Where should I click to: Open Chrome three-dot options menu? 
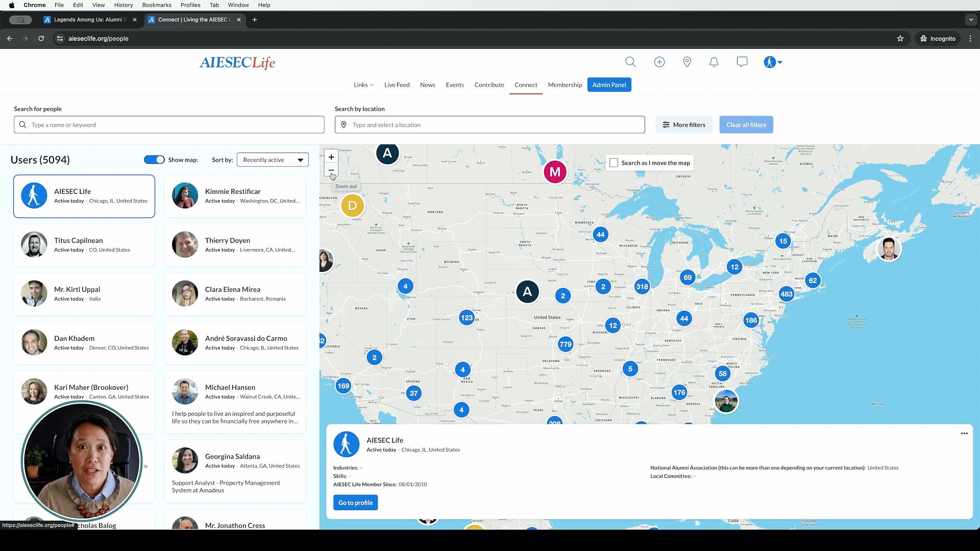click(970, 38)
